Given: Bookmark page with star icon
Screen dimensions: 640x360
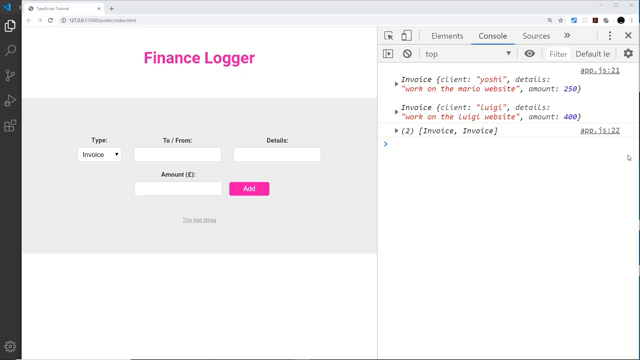Looking at the screenshot, I should tap(561, 20).
